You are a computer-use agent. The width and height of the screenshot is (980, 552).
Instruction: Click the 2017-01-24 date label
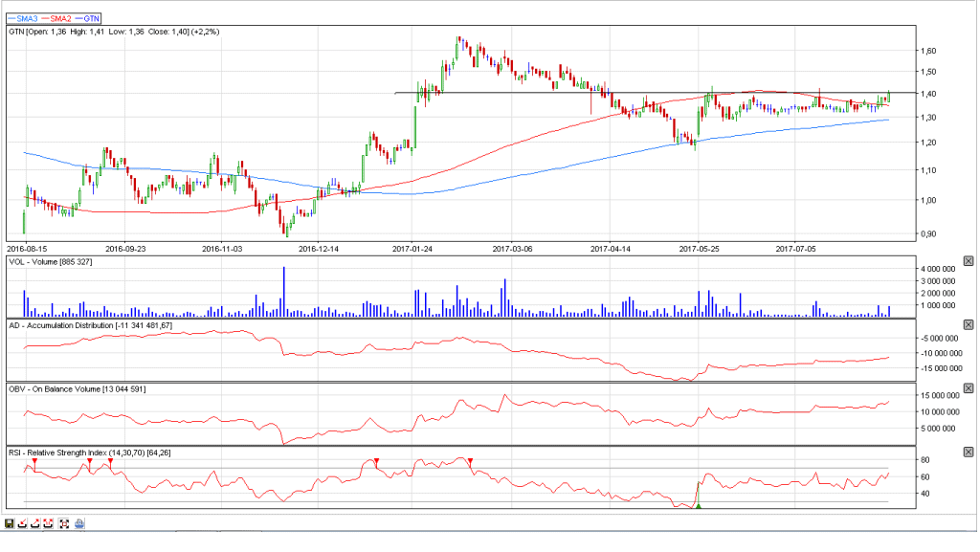(x=412, y=249)
